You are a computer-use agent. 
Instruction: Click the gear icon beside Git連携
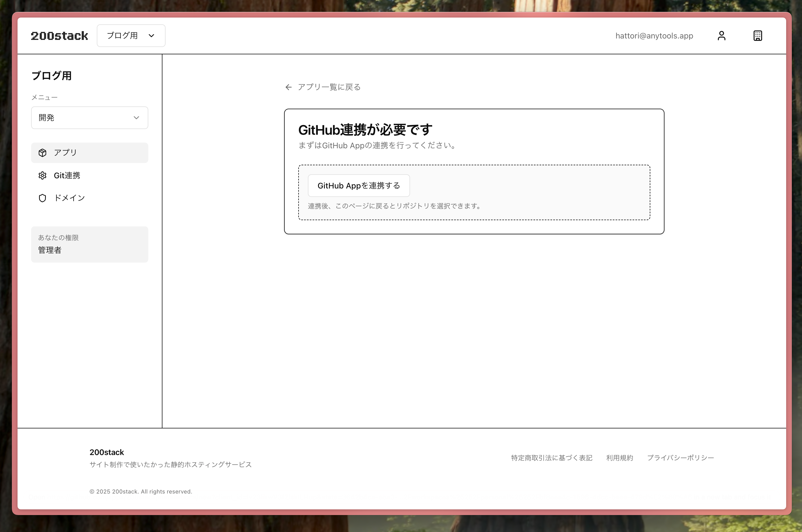[42, 175]
